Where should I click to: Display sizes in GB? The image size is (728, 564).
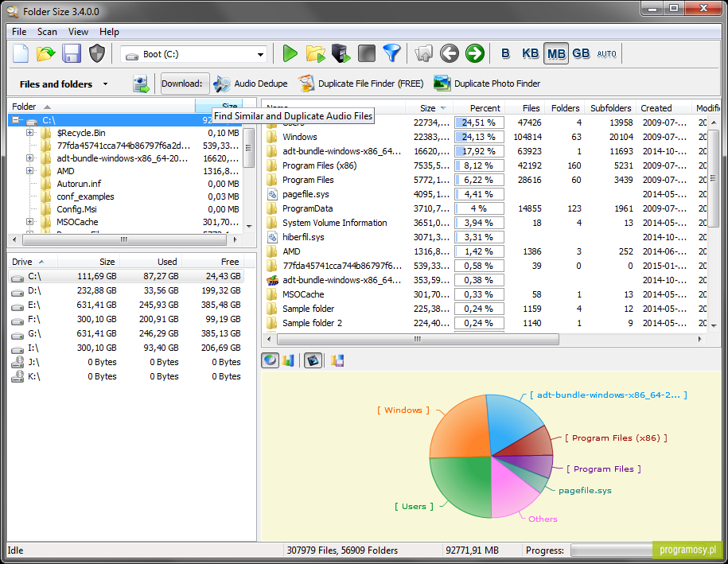point(581,54)
